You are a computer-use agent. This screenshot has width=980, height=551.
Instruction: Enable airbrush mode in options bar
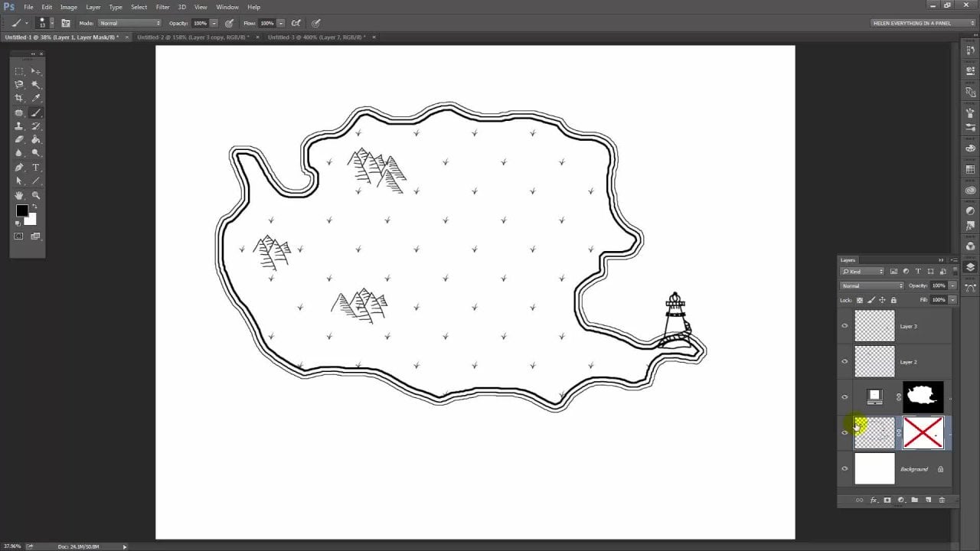(296, 23)
